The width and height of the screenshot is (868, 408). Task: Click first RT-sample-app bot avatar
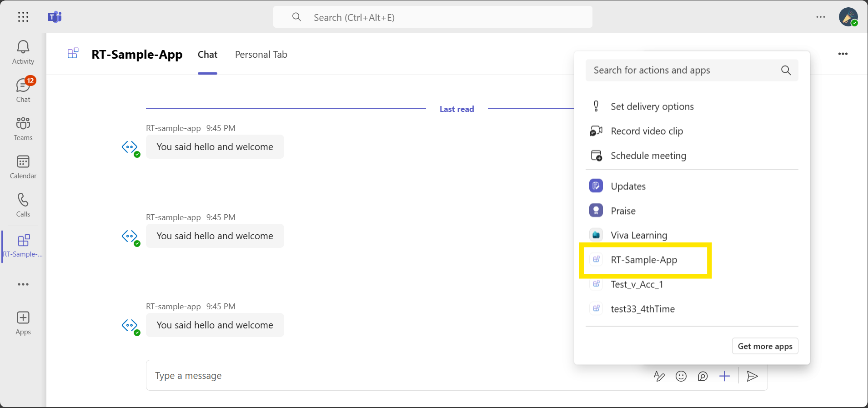pyautogui.click(x=130, y=147)
